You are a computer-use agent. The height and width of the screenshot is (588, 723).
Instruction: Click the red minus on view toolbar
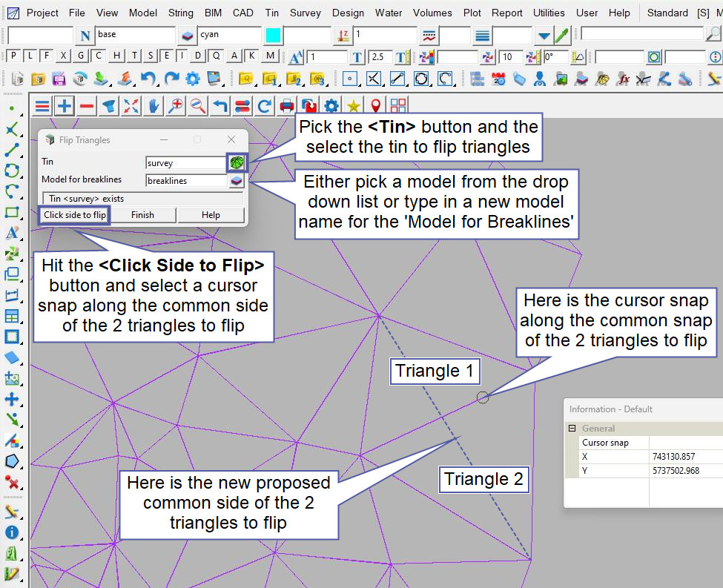point(87,107)
